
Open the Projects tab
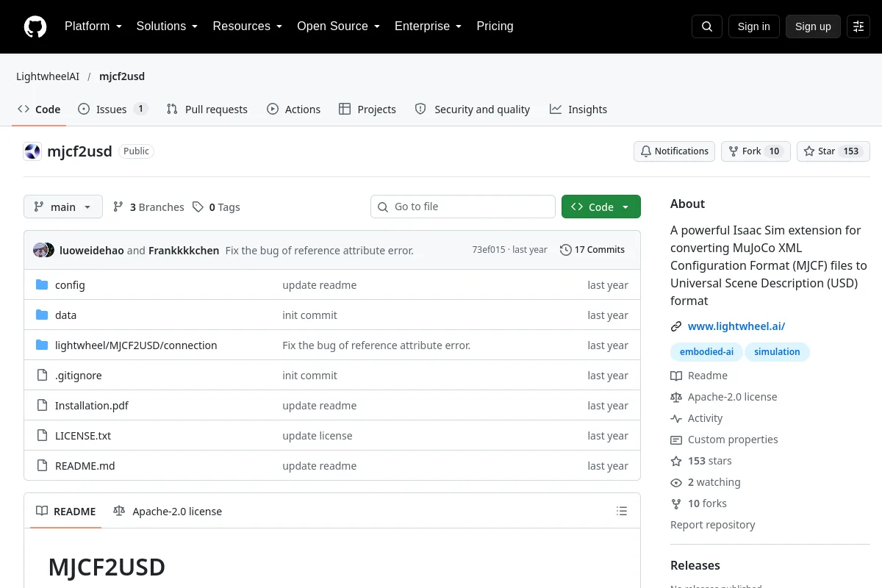point(367,109)
